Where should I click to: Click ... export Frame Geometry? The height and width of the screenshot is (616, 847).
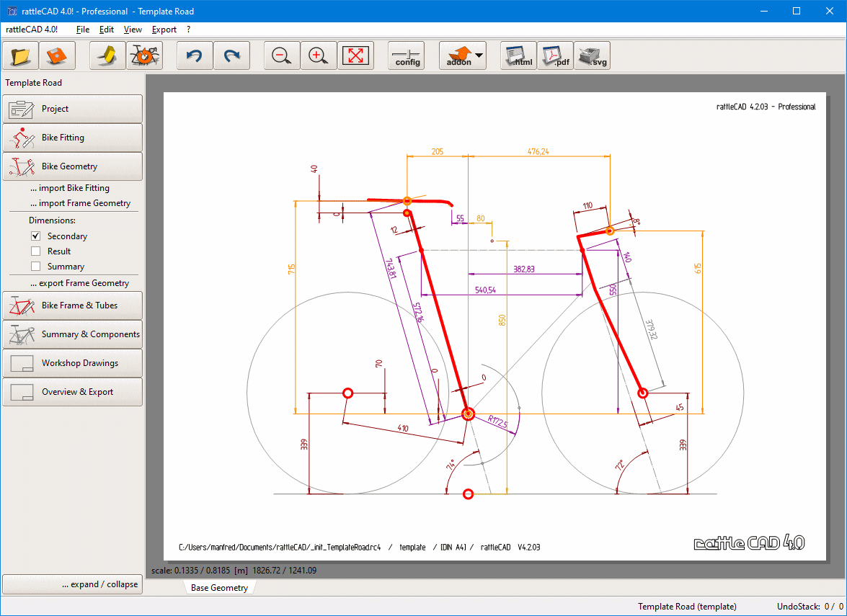[79, 283]
